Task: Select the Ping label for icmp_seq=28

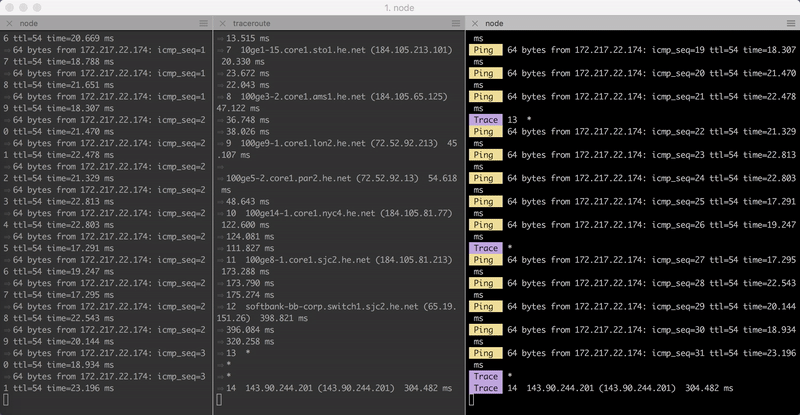Action: point(486,283)
